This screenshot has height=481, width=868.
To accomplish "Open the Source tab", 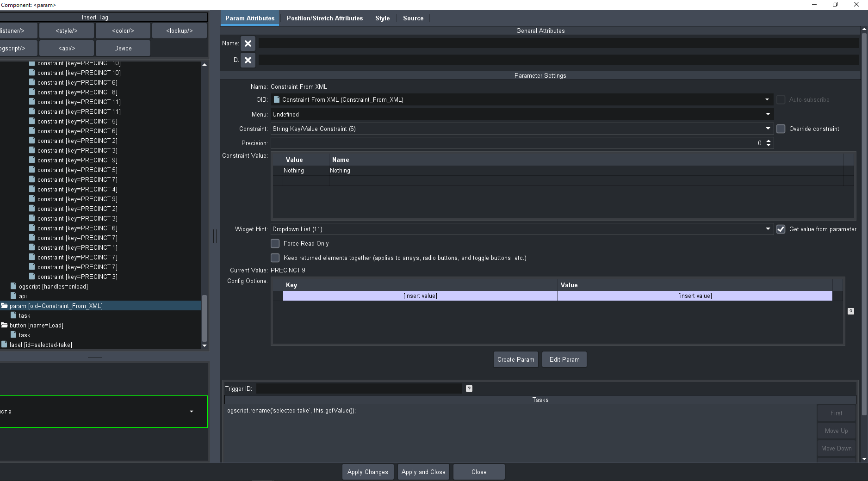I will (413, 18).
